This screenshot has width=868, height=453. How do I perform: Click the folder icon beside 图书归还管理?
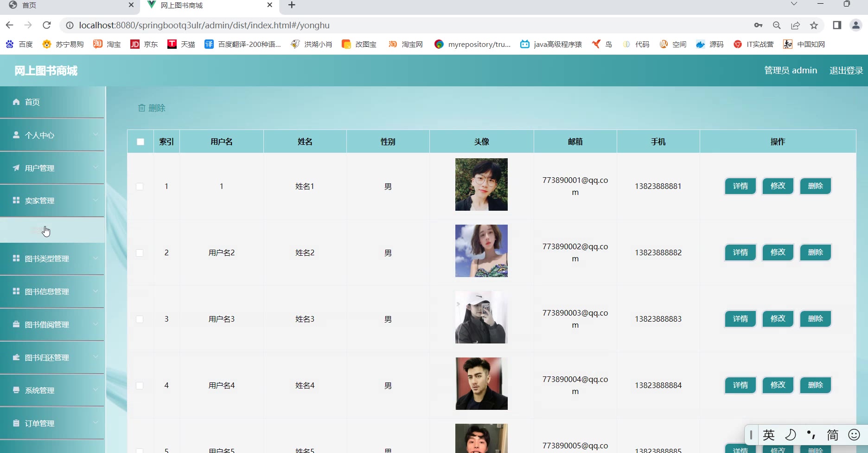(16, 357)
